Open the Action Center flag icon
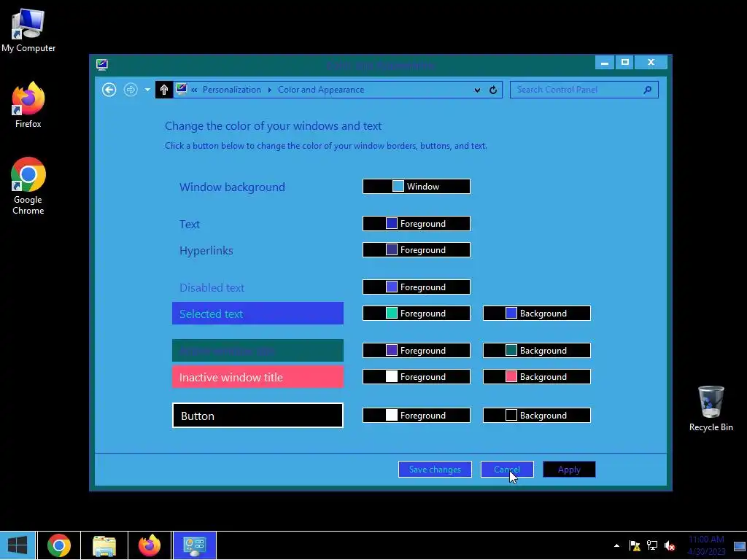The width and height of the screenshot is (747, 560). click(x=635, y=545)
